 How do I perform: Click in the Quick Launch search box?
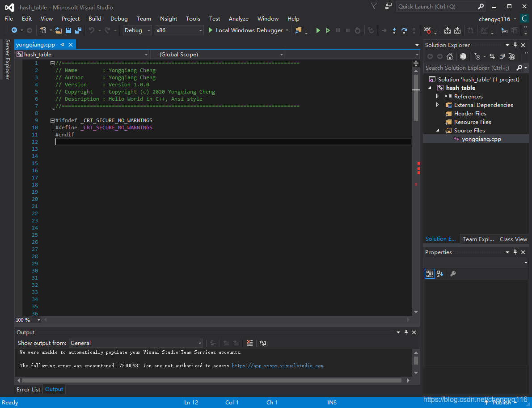point(440,6)
